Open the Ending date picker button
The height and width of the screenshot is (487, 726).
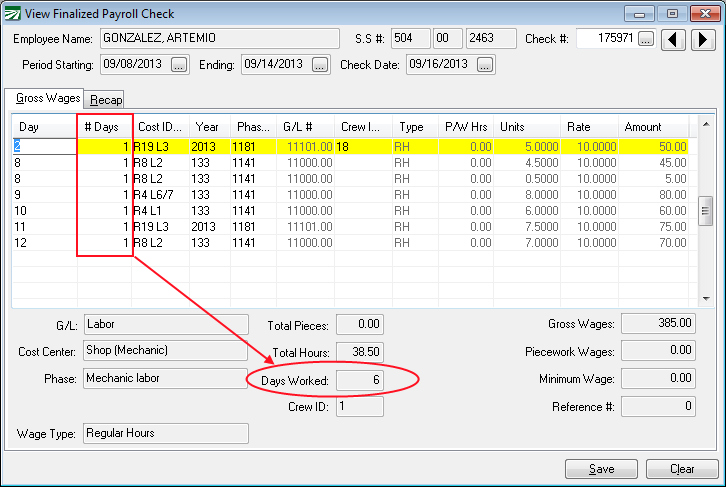[x=320, y=65]
